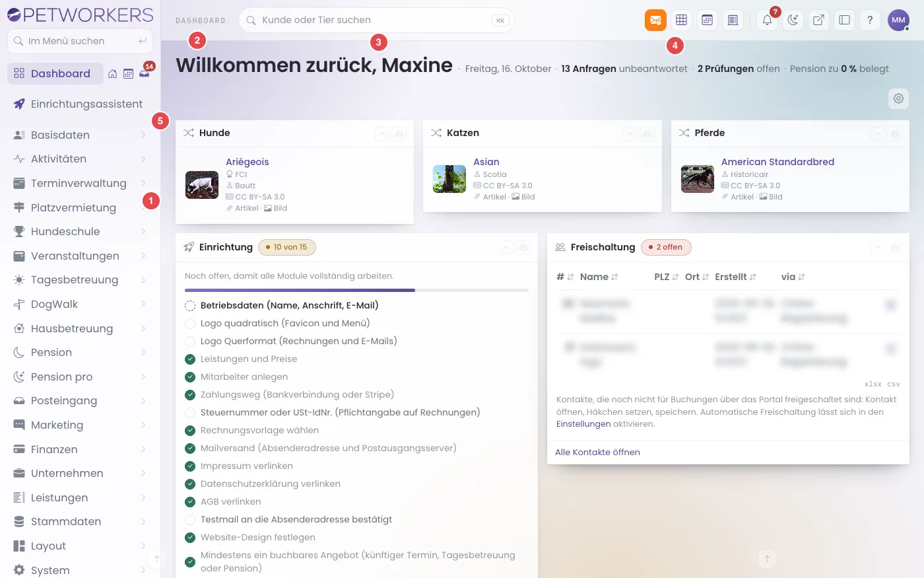Open notifications bell with badge 7
The width and height of the screenshot is (924, 578).
coord(768,20)
